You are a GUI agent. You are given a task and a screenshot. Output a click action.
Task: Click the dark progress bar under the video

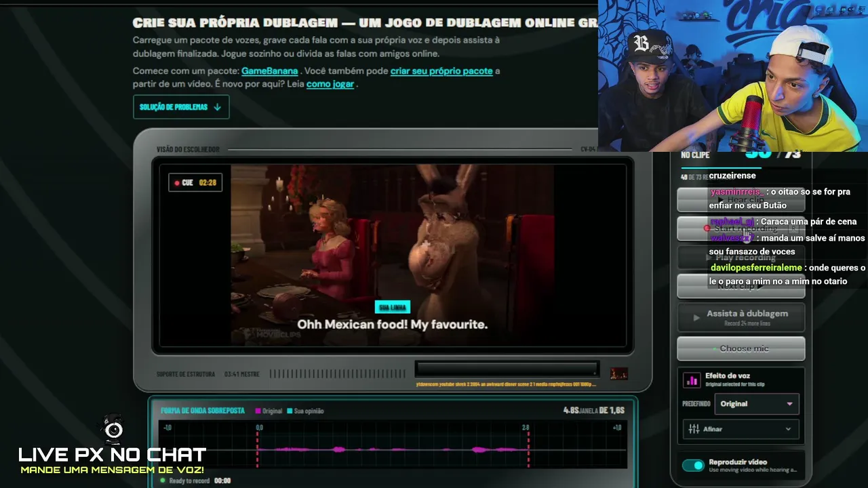(507, 369)
